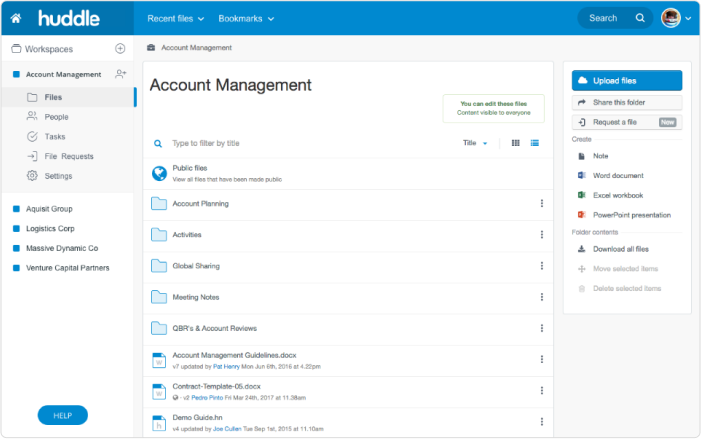This screenshot has width=701, height=439.
Task: Open the Global Sharing folder name
Action: (x=196, y=266)
